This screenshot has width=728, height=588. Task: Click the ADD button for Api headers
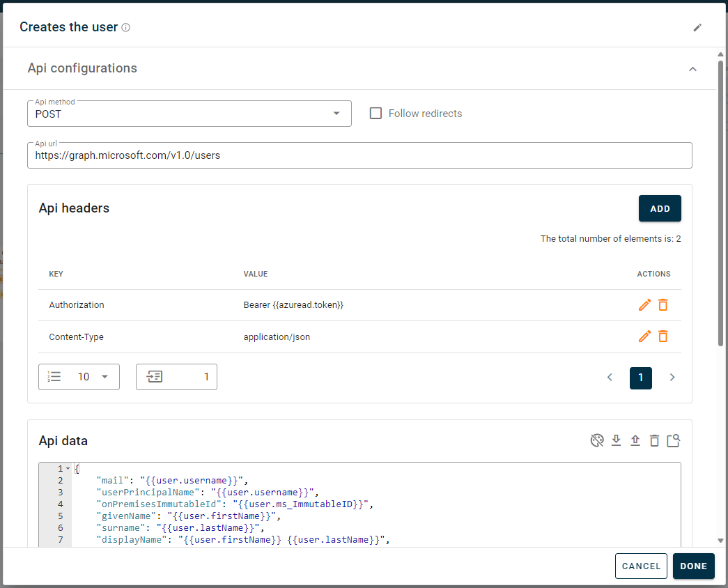(660, 208)
